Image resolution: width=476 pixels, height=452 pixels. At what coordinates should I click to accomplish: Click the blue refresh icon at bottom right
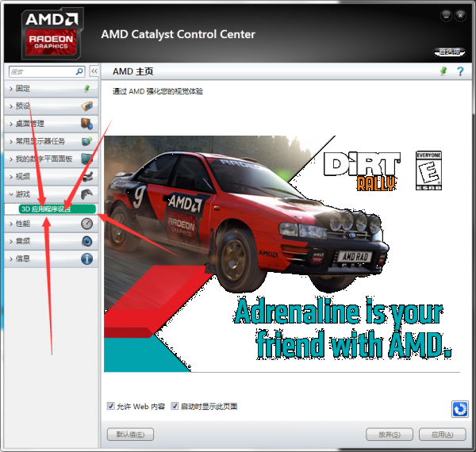pyautogui.click(x=460, y=409)
